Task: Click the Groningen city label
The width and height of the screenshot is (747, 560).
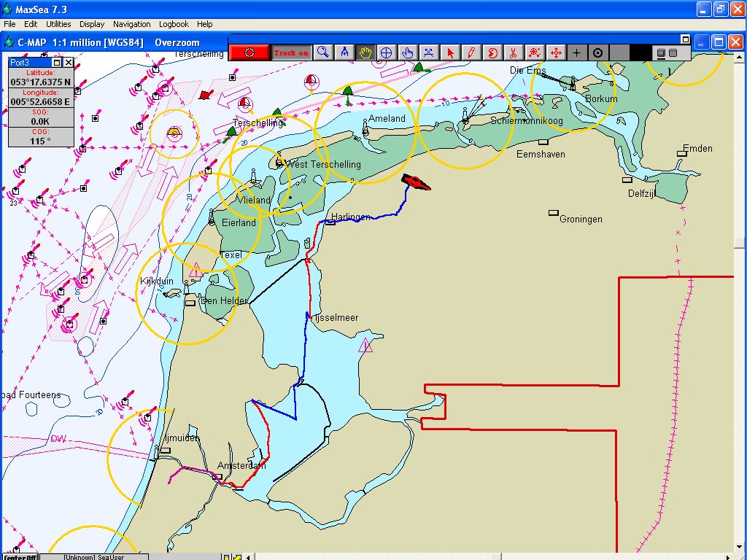Action: (581, 219)
